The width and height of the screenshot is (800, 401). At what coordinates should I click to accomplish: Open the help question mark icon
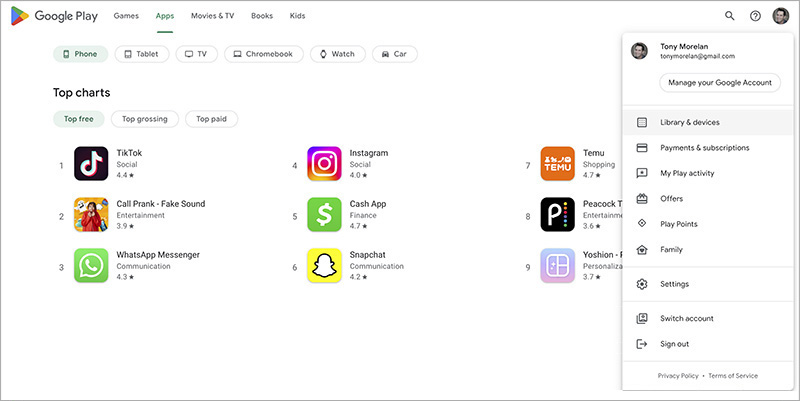pyautogui.click(x=755, y=16)
